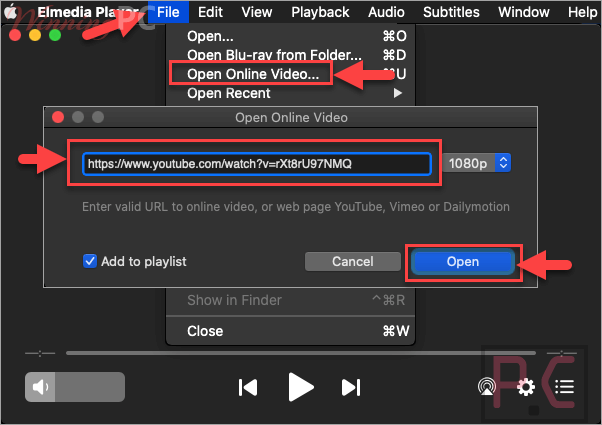The height and width of the screenshot is (425, 602).
Task: Open the View menu
Action: tap(256, 12)
